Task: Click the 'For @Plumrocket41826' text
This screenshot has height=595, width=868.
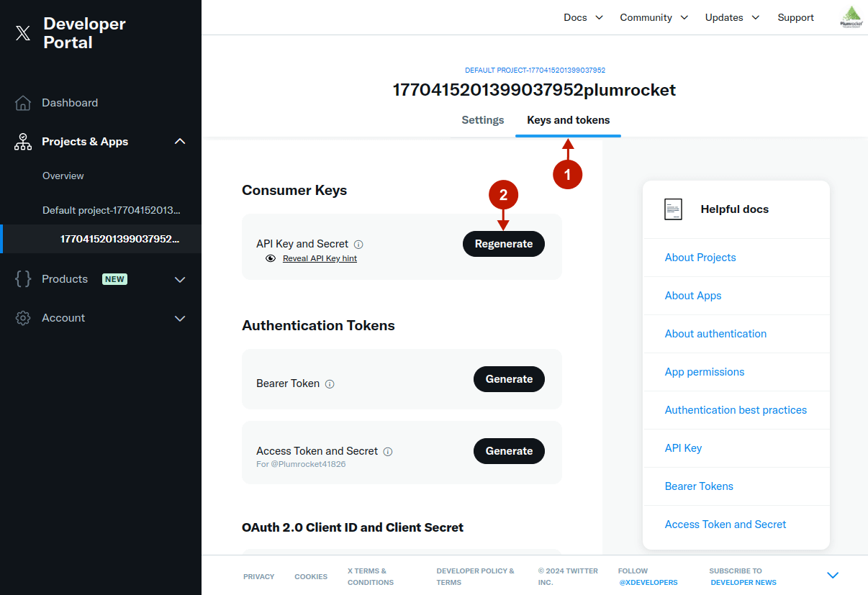Action: point(301,464)
